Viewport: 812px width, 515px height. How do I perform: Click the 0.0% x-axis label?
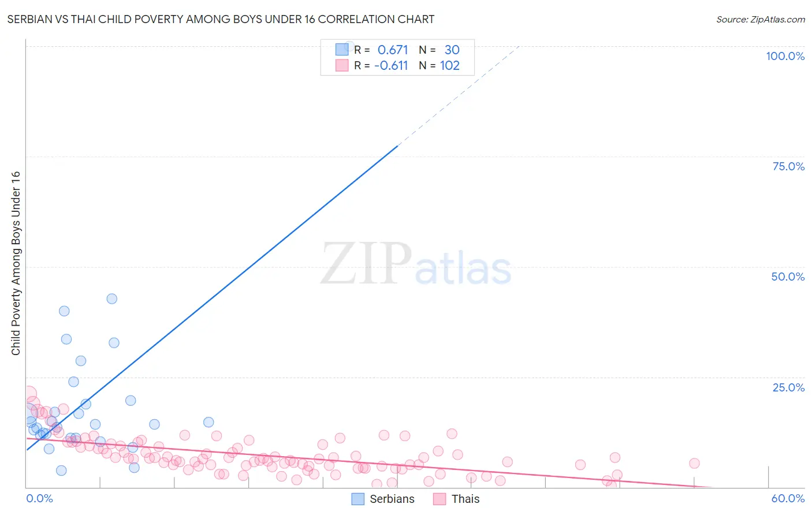click(x=39, y=498)
